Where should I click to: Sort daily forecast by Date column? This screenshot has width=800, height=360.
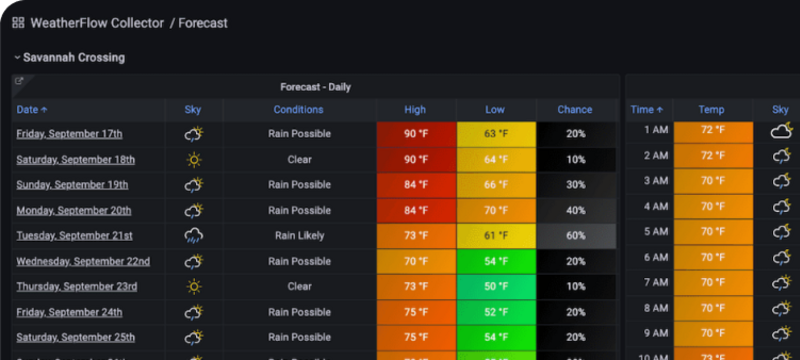(x=32, y=110)
